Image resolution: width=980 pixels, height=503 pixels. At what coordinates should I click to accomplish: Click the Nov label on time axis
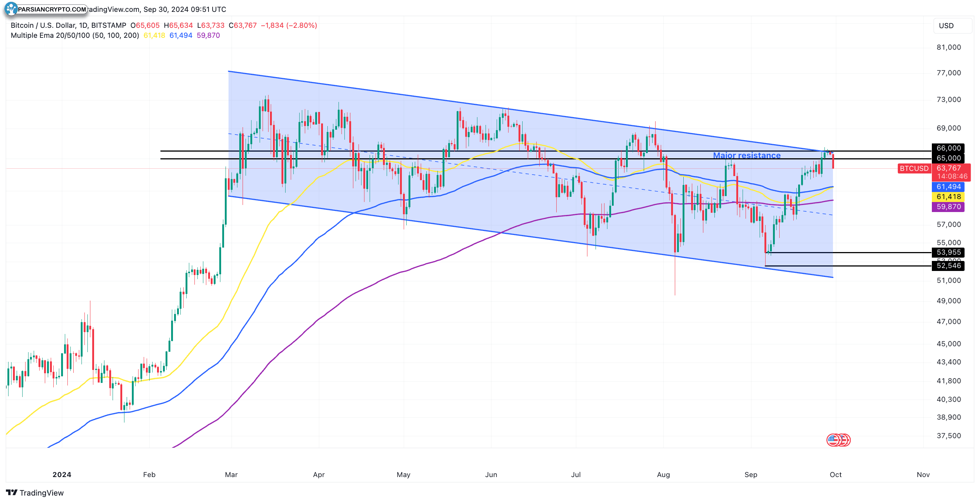pyautogui.click(x=923, y=475)
